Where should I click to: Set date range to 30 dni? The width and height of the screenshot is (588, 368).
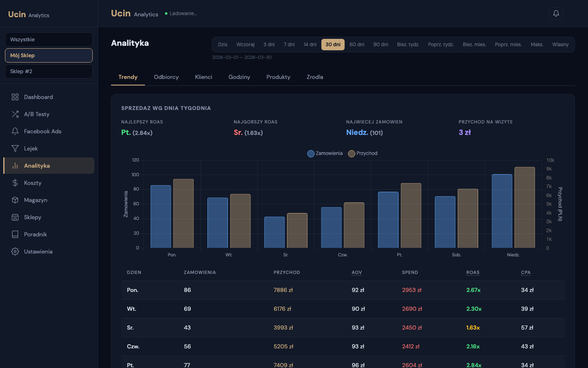click(333, 45)
